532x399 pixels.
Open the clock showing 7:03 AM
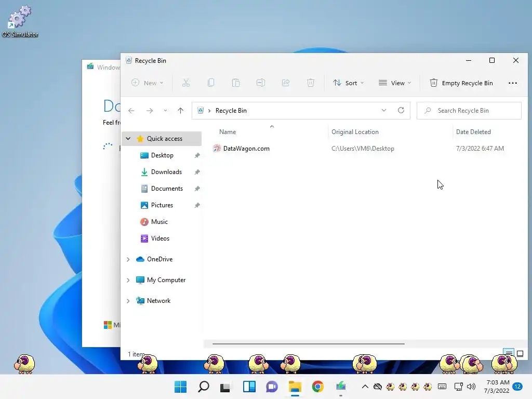click(497, 387)
